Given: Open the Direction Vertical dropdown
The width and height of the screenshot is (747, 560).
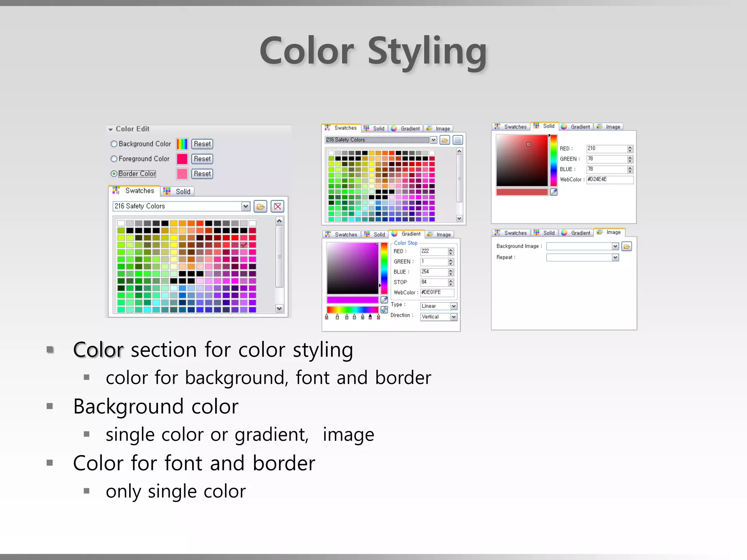Looking at the screenshot, I should [x=453, y=317].
